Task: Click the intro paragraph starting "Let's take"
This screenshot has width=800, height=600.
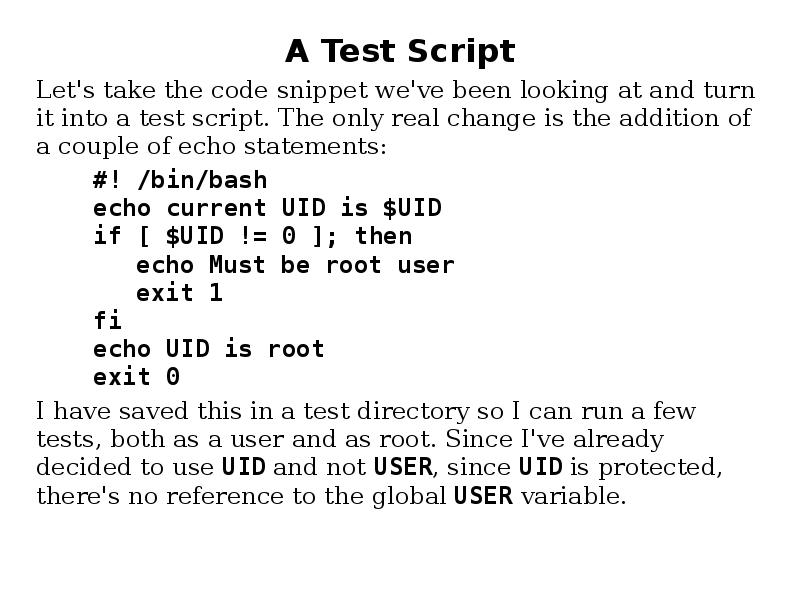Action: [395, 118]
